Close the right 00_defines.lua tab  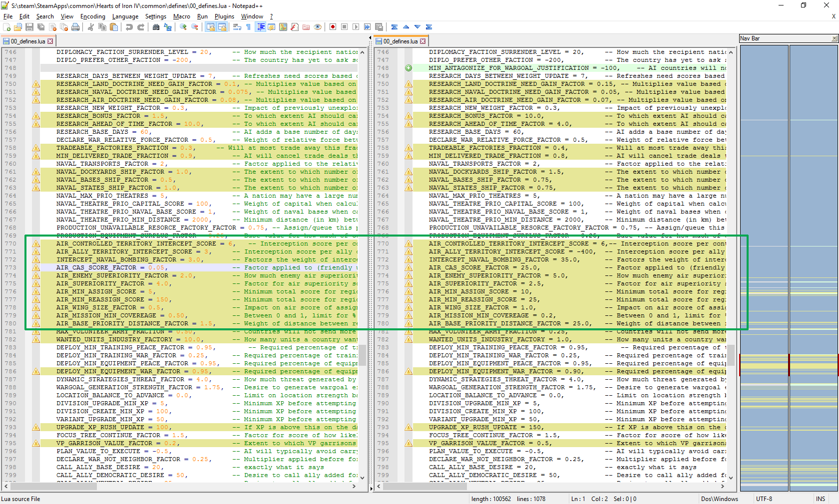(x=423, y=41)
